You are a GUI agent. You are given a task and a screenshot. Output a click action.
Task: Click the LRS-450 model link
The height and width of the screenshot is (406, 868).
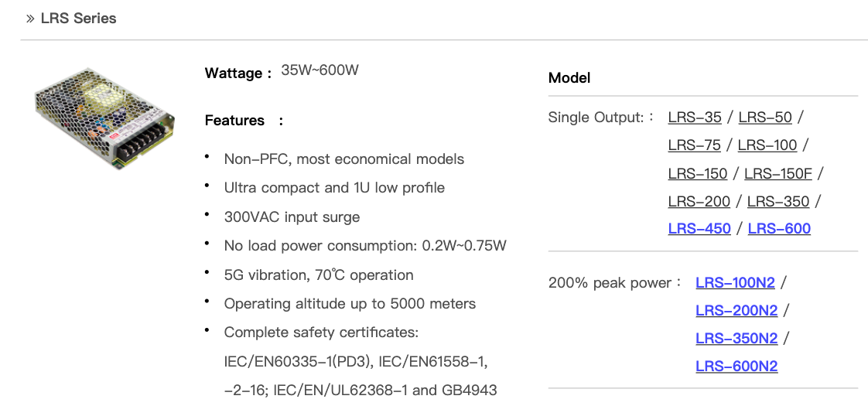[699, 229]
